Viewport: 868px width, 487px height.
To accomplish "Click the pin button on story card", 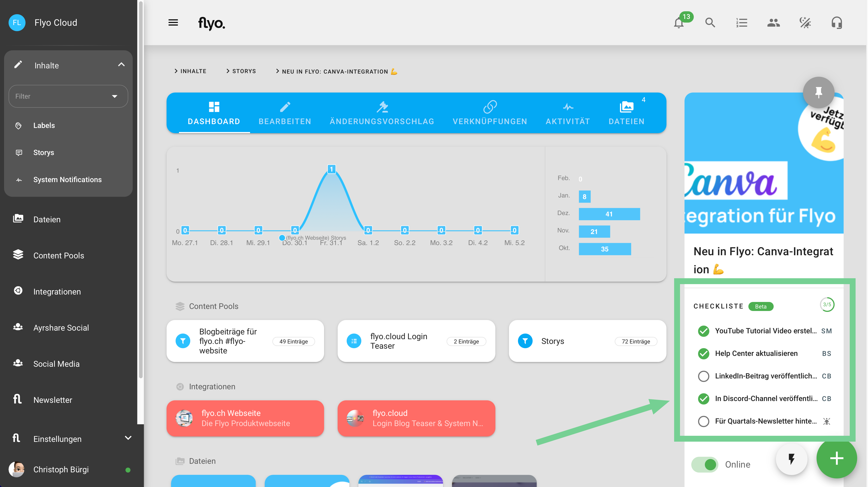I will pyautogui.click(x=819, y=92).
